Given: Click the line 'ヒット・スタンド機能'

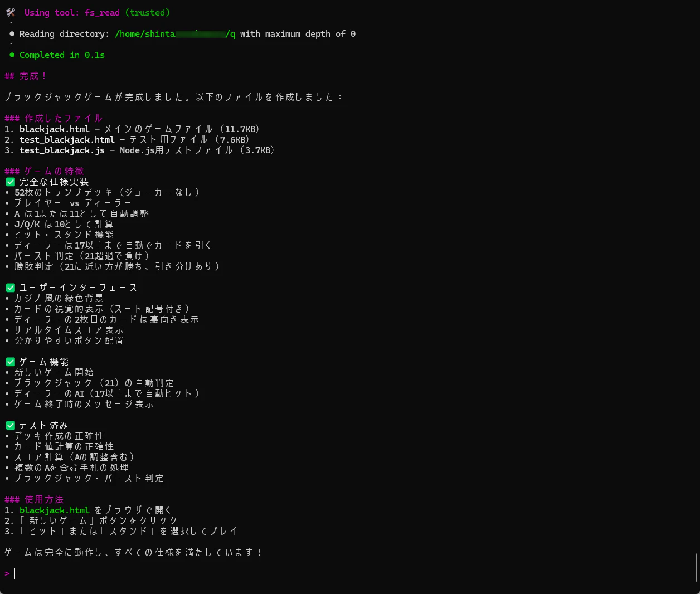Looking at the screenshot, I should point(64,235).
